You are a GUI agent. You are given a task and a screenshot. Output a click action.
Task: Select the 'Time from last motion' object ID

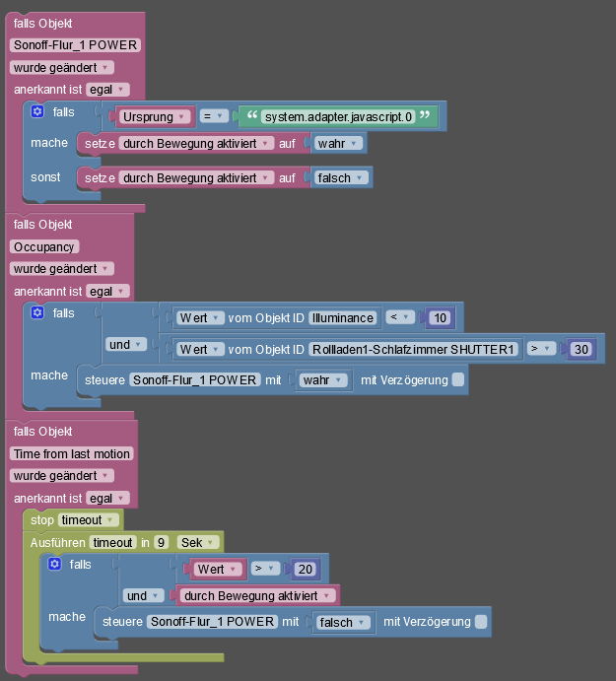click(72, 453)
